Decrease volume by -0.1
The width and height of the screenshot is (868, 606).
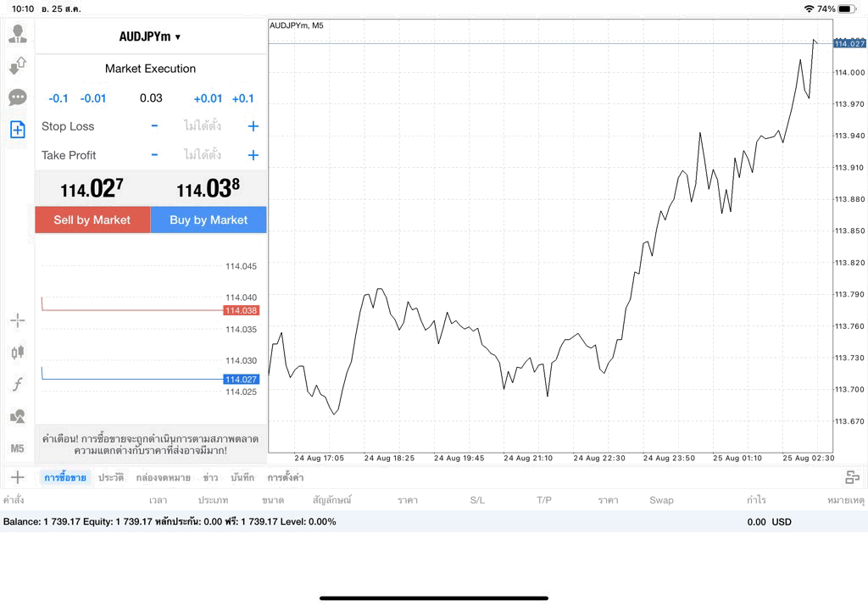[58, 98]
